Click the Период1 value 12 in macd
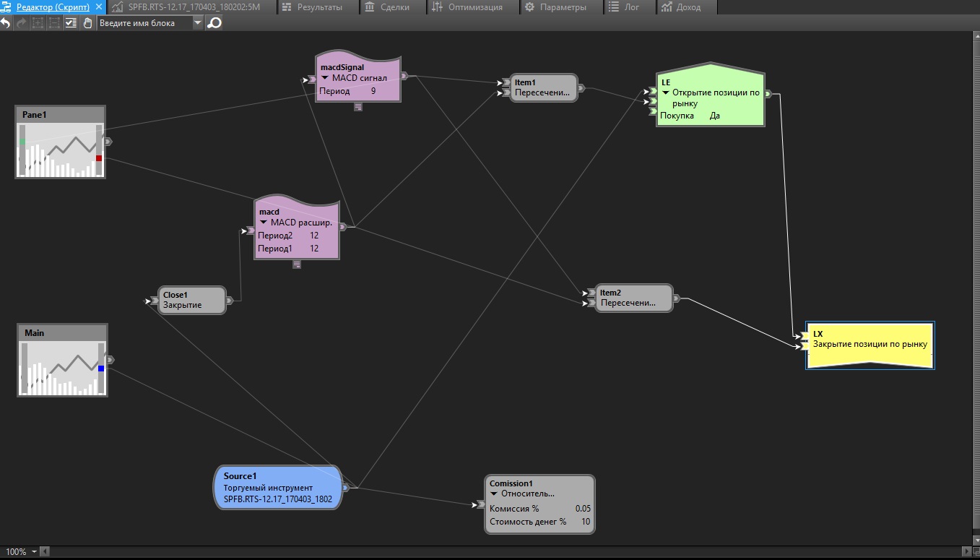The width and height of the screenshot is (980, 560). [x=314, y=249]
